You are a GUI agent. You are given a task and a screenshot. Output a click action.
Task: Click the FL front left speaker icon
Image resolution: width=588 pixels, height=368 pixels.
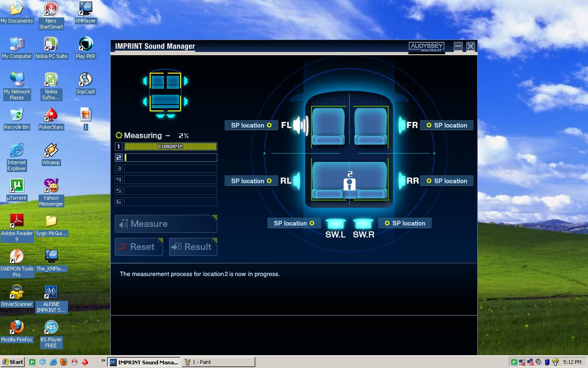pyautogui.click(x=301, y=125)
